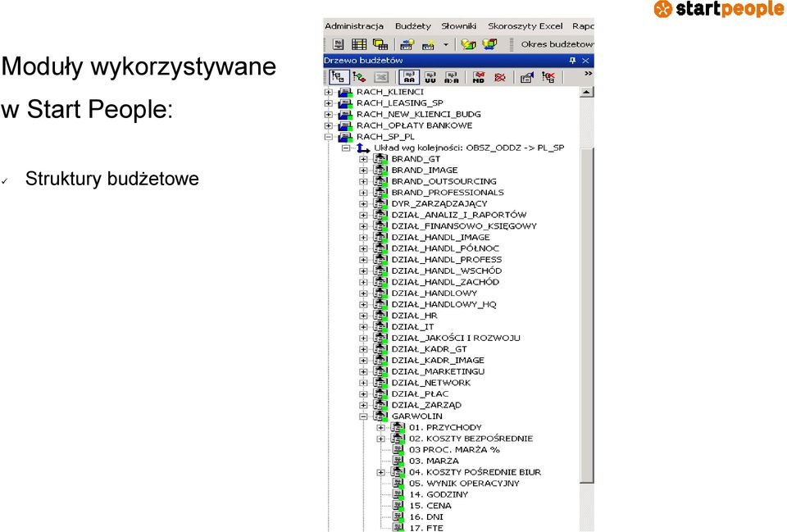Click the DZIAŁ_IT node icon
Image resolution: width=787 pixels, height=532 pixels.
[380, 327]
